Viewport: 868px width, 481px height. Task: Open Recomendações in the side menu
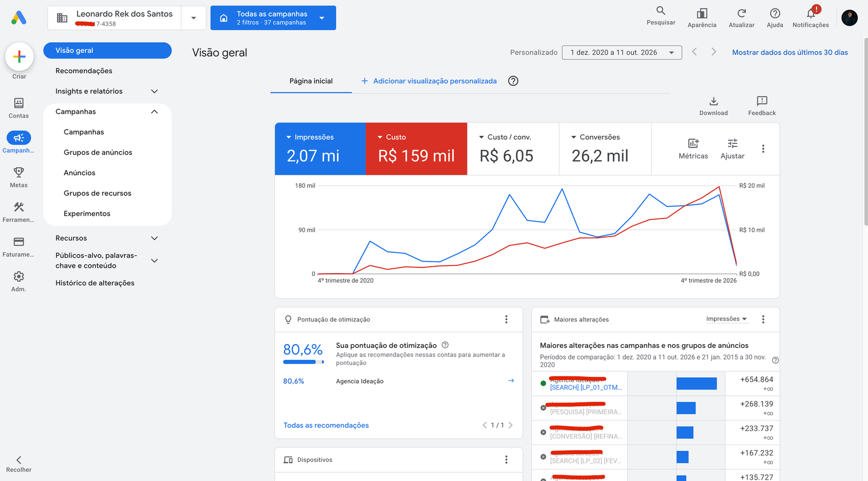84,71
